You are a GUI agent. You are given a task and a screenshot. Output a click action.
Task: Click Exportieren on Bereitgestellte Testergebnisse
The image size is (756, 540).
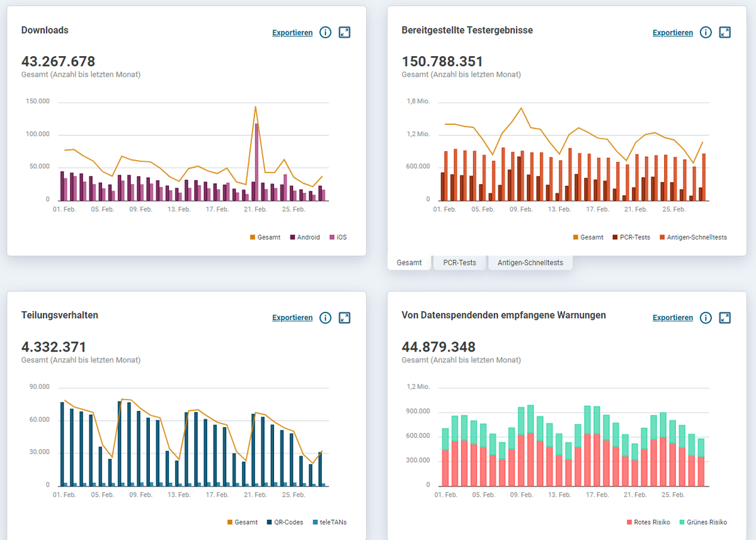click(672, 32)
